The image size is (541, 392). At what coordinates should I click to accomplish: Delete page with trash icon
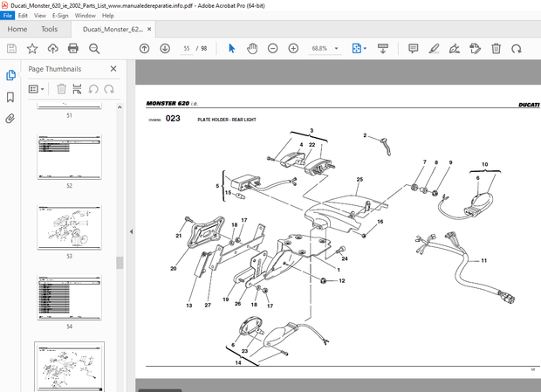point(496,48)
